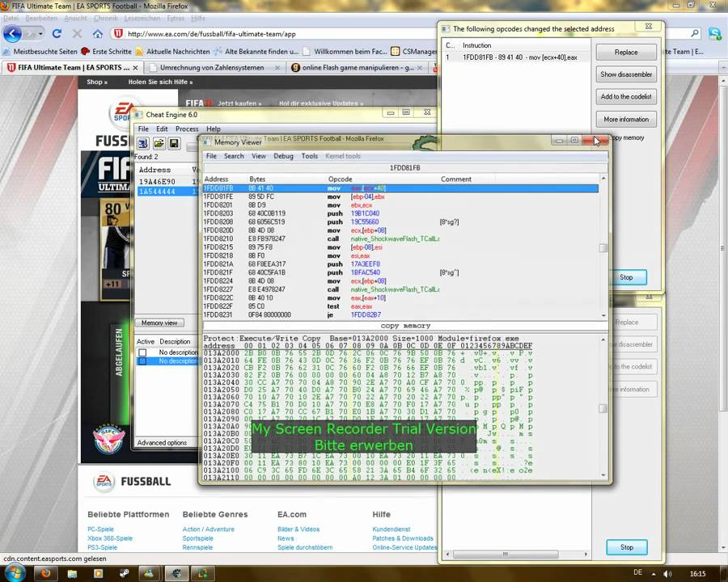Image resolution: width=728 pixels, height=582 pixels.
Task: Select row 1FDD8231 je instruction
Action: [400, 314]
